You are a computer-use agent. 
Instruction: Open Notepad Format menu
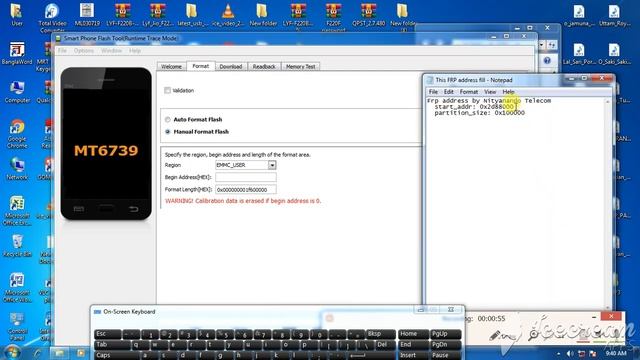(469, 92)
